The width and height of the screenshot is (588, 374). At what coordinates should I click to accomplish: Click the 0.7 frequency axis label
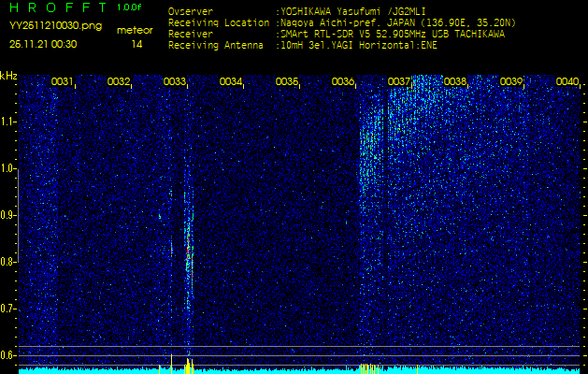[x=8, y=309]
